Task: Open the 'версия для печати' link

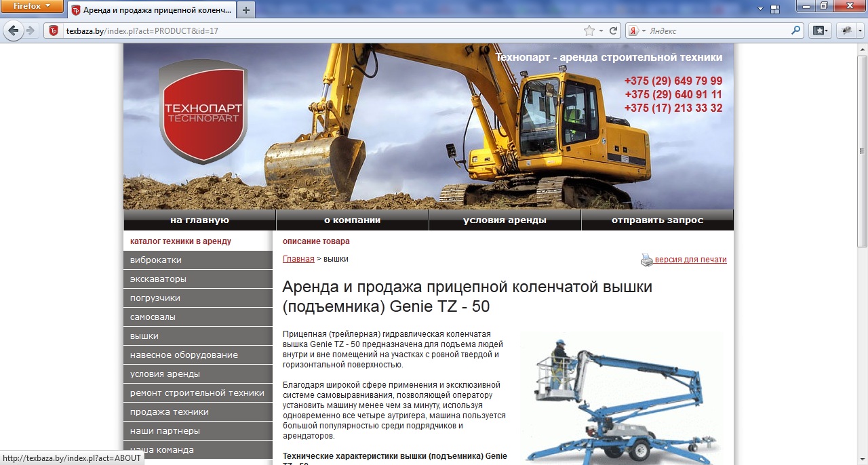Action: pos(690,260)
